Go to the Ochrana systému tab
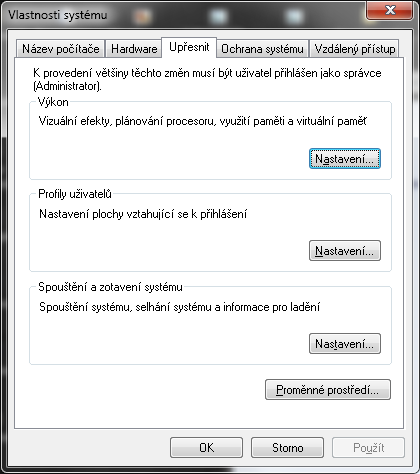Viewport: 420px width, 474px height. pyautogui.click(x=262, y=49)
